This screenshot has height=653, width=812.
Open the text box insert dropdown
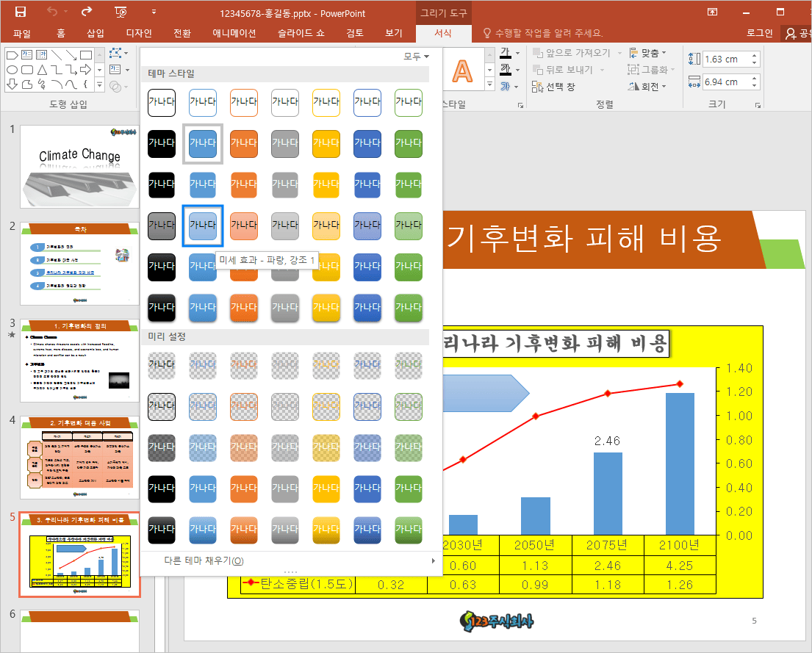point(119,69)
